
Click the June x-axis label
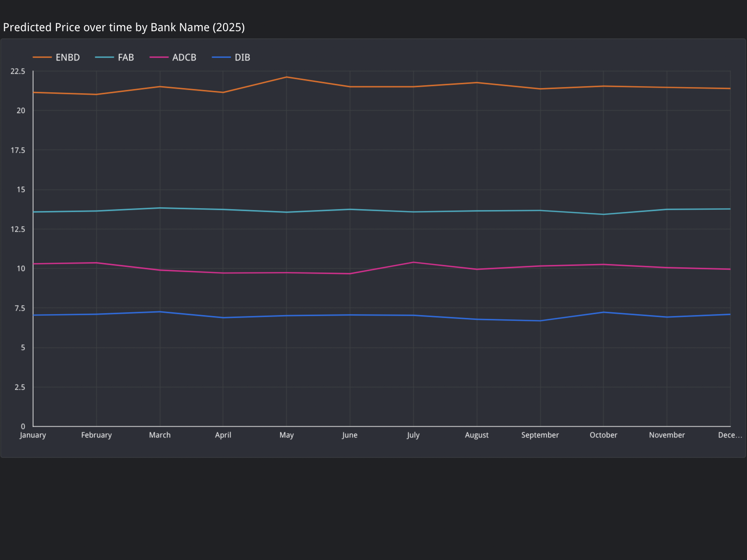pyautogui.click(x=350, y=435)
